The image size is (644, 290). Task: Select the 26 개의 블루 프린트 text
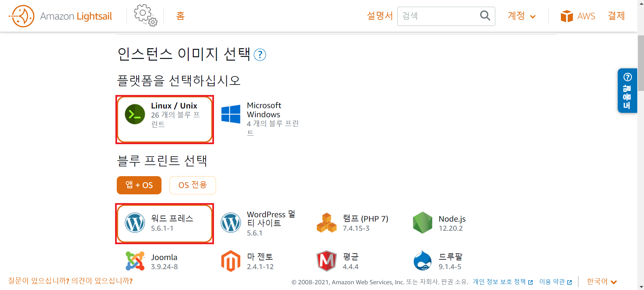pyautogui.click(x=175, y=120)
